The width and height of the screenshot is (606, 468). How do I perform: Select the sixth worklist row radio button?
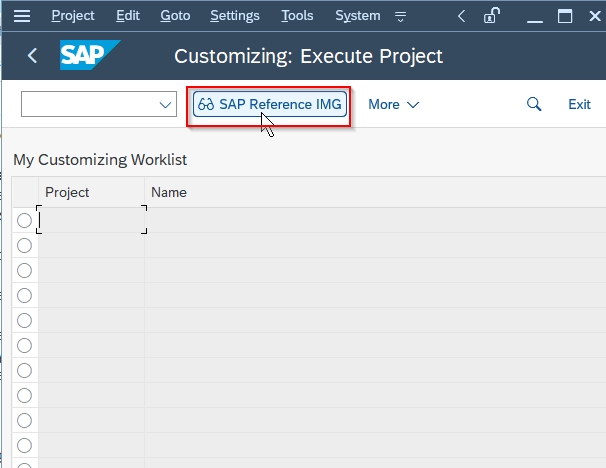[x=24, y=345]
